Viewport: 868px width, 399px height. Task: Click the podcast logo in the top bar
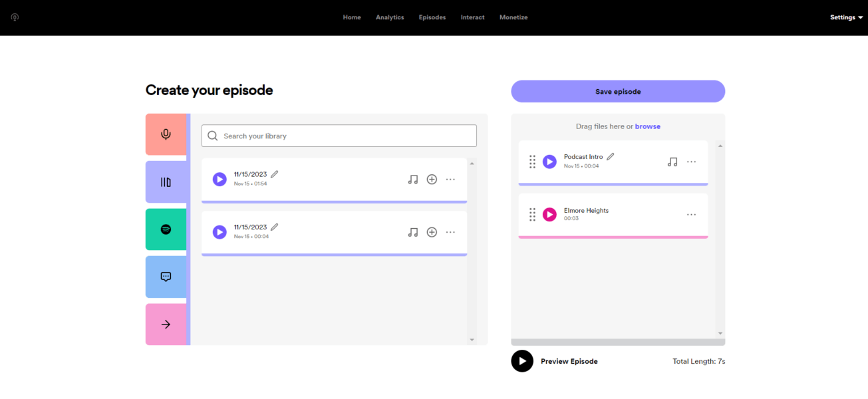point(14,18)
